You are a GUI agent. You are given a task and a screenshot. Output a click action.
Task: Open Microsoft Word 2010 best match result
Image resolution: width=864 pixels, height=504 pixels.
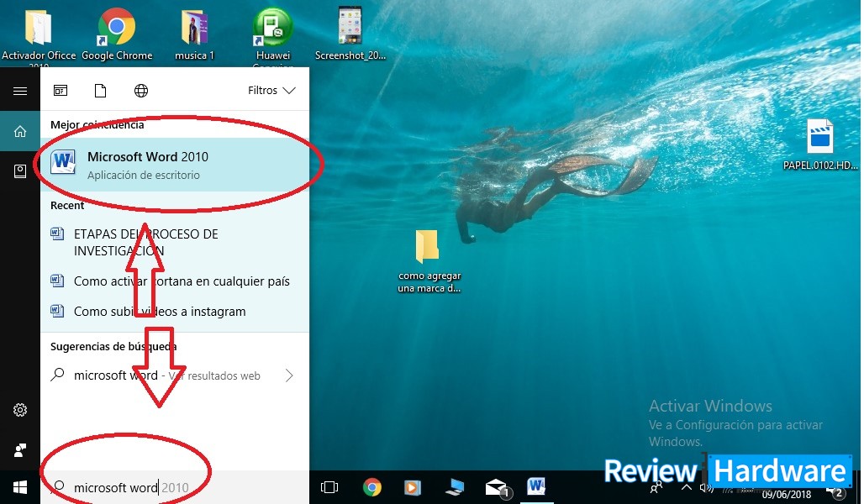pos(175,165)
